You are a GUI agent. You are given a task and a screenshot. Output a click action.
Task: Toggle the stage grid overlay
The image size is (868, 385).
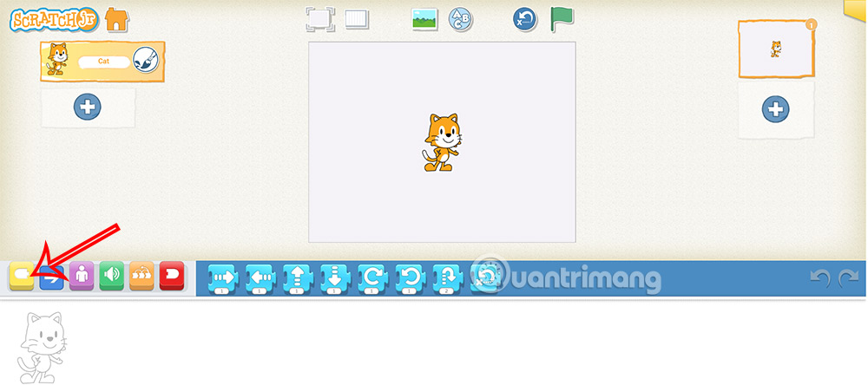point(357,19)
